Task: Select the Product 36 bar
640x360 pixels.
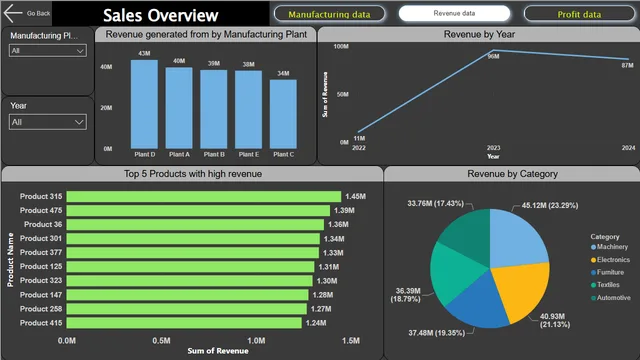Action: [195, 224]
